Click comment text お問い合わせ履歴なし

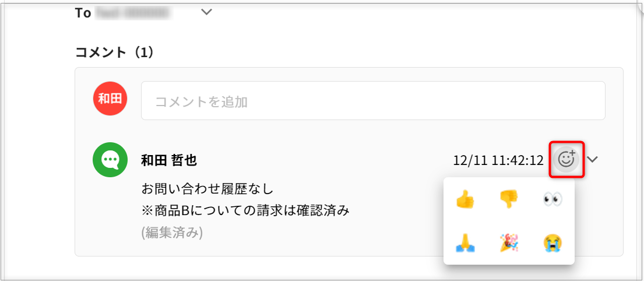207,189
